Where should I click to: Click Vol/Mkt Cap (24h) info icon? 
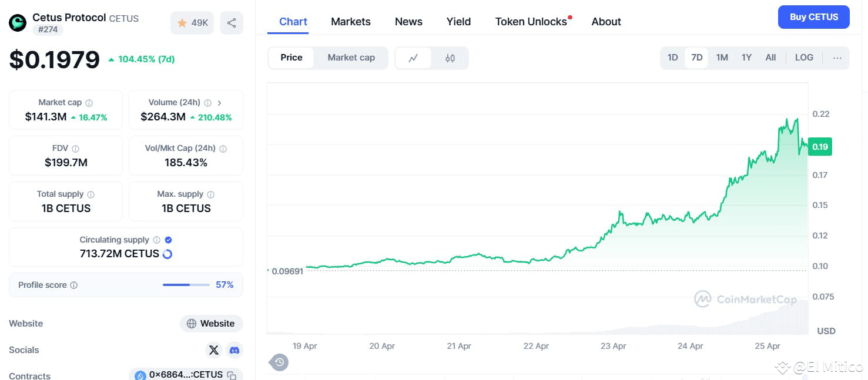(x=223, y=149)
